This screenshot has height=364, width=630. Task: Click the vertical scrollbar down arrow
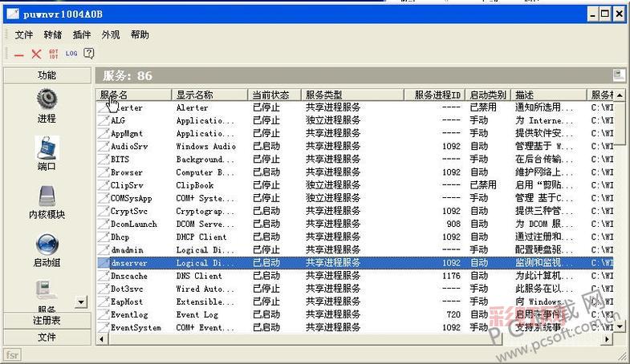coord(620,327)
